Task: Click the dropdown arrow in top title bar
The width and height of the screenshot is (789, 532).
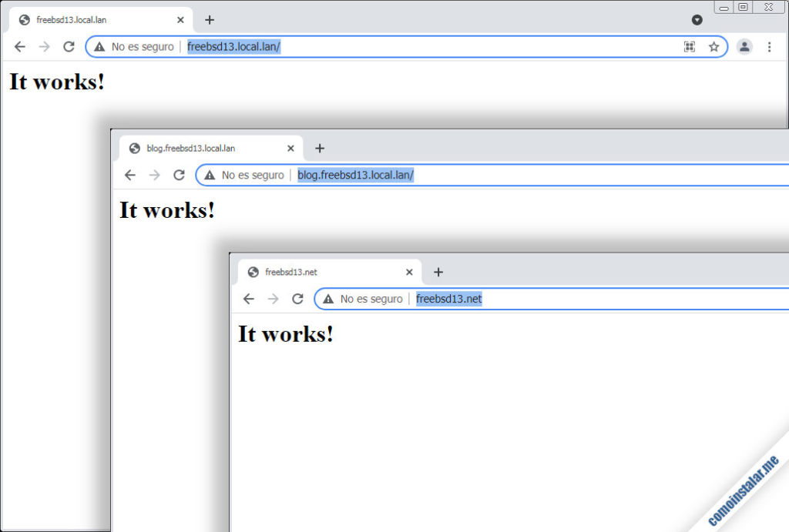Action: (x=697, y=20)
